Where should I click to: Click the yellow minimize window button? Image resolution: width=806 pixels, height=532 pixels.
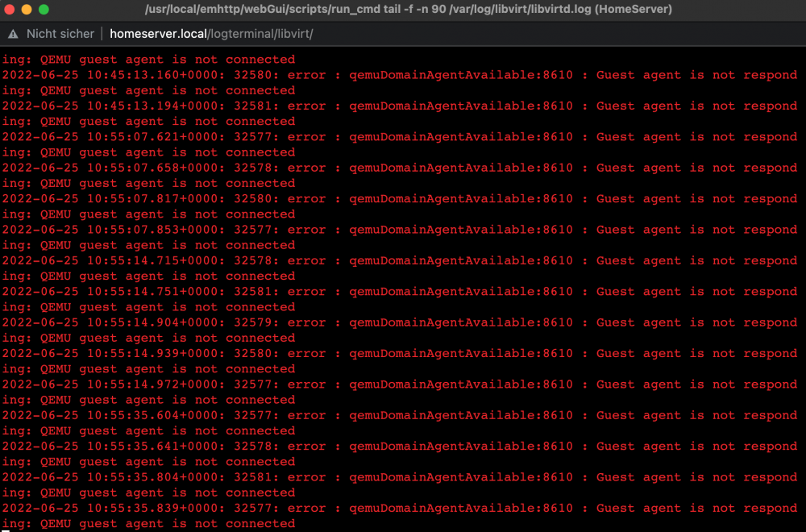[x=27, y=9]
